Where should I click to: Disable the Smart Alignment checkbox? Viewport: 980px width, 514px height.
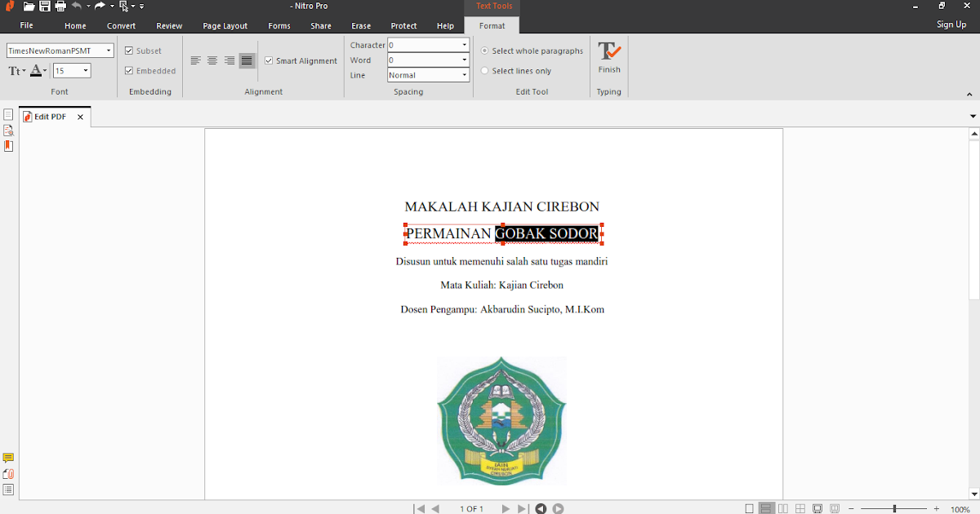(x=269, y=60)
